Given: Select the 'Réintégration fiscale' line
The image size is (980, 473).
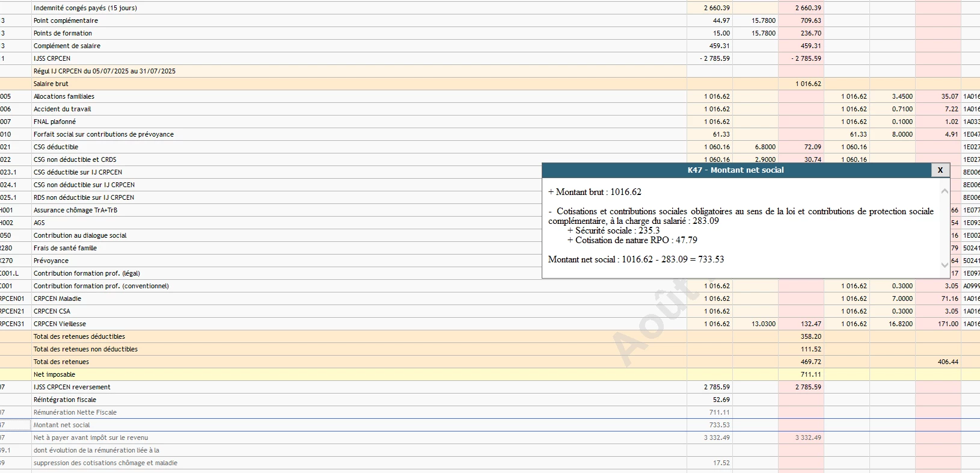Looking at the screenshot, I should 65,400.
